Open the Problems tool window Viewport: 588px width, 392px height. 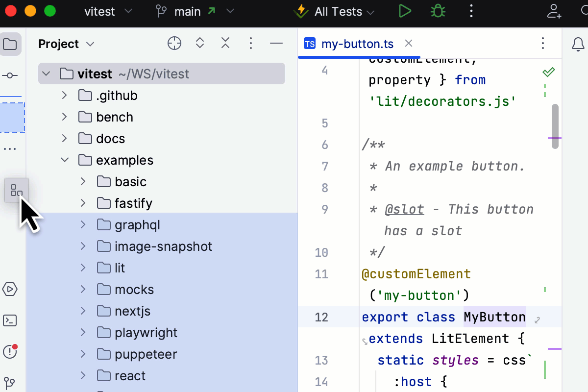point(11,352)
